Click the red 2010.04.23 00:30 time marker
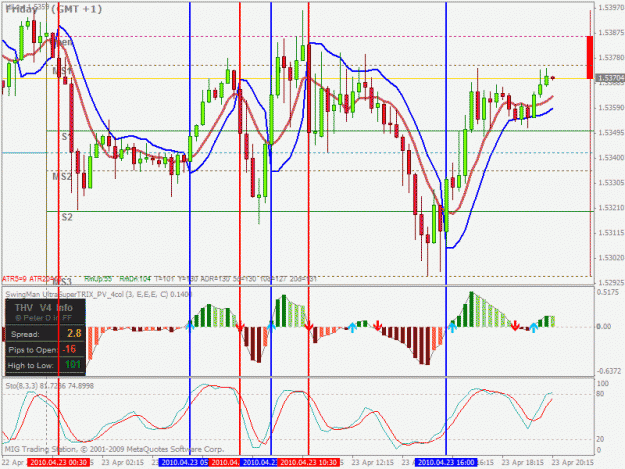The image size is (625, 469). point(59,463)
